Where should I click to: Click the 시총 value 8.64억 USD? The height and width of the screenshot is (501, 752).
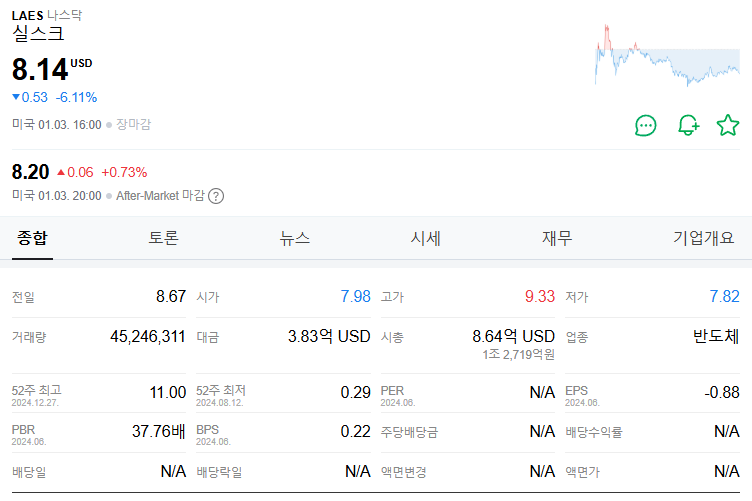[513, 337]
